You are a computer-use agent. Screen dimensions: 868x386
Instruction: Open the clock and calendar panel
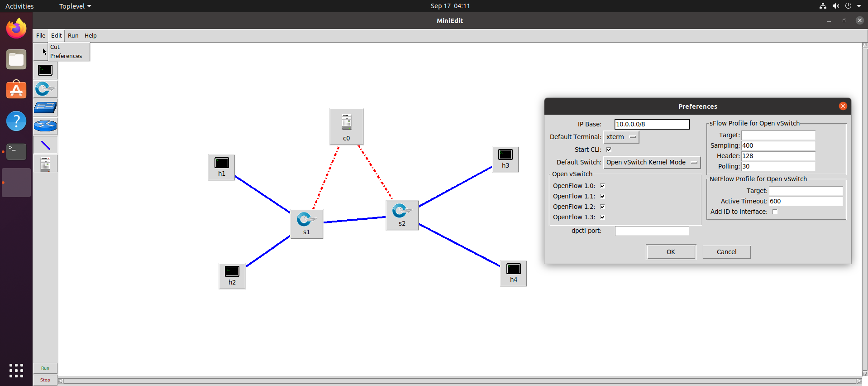pyautogui.click(x=450, y=6)
